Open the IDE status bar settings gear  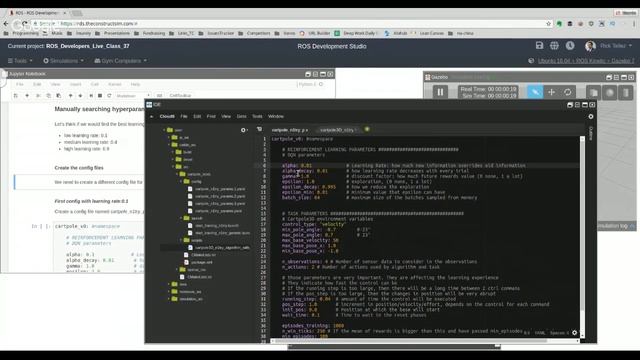[575, 333]
